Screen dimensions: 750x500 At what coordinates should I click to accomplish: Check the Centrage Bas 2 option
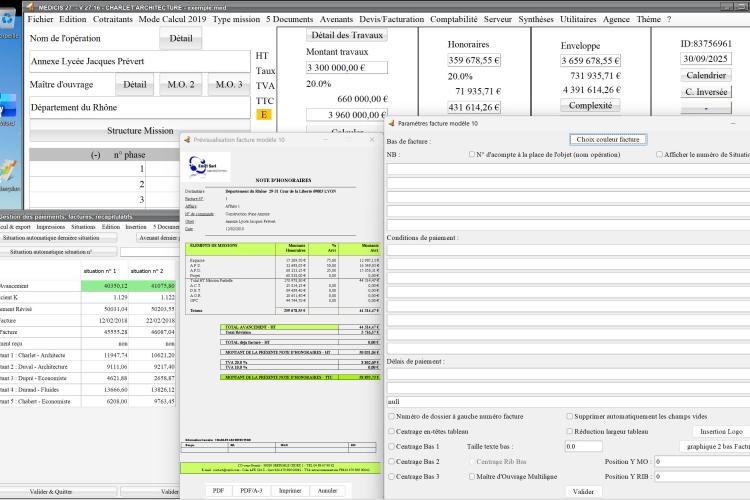tap(392, 462)
